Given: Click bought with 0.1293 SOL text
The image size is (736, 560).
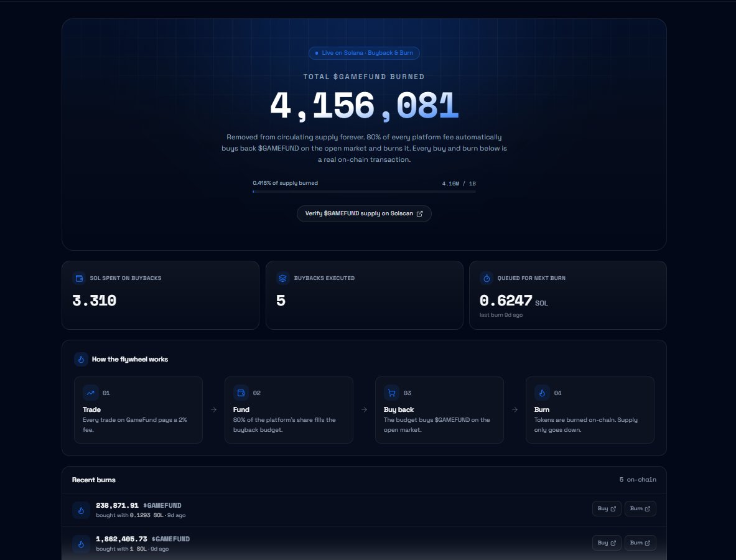Looking at the screenshot, I should point(130,515).
